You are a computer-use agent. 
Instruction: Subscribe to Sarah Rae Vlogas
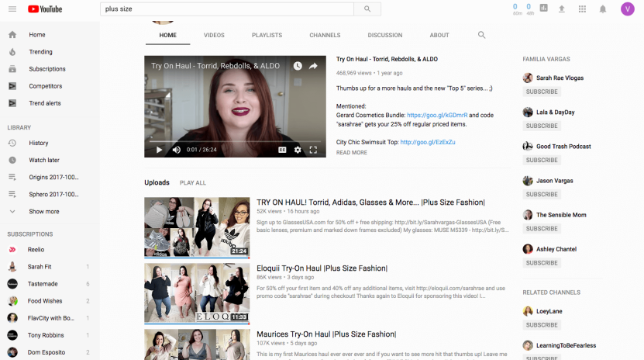[x=542, y=92]
